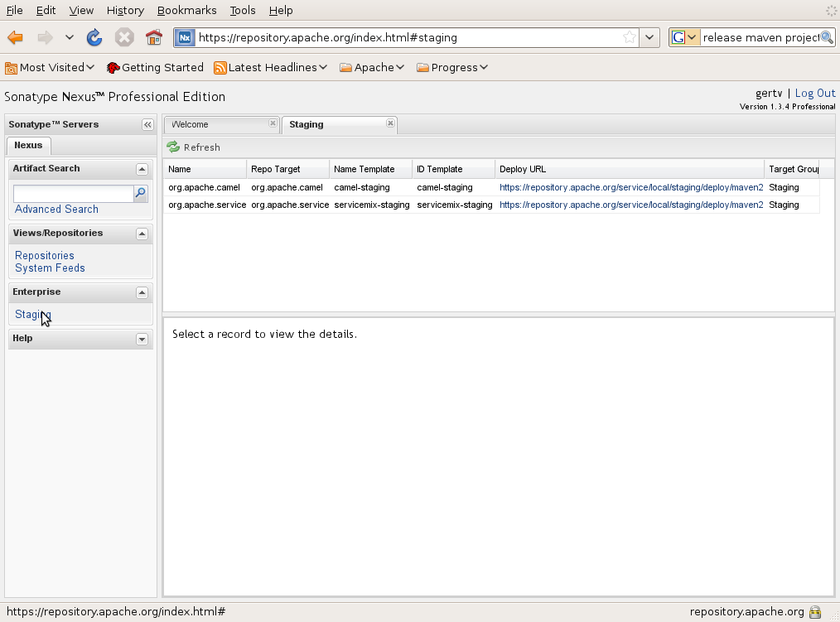The height and width of the screenshot is (622, 840).
Task: Open the deploy URL in the org.apache.service row
Action: (631, 205)
